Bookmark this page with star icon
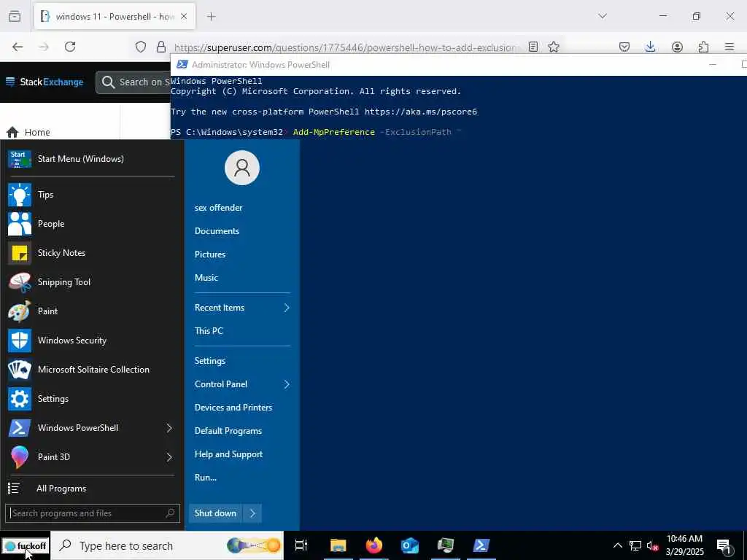747x560 pixels. [x=554, y=47]
